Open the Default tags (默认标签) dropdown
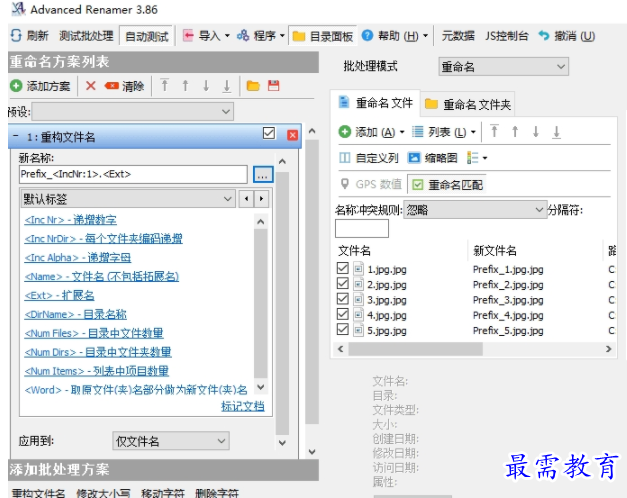Image resolution: width=627 pixels, height=498 pixels. tap(128, 199)
